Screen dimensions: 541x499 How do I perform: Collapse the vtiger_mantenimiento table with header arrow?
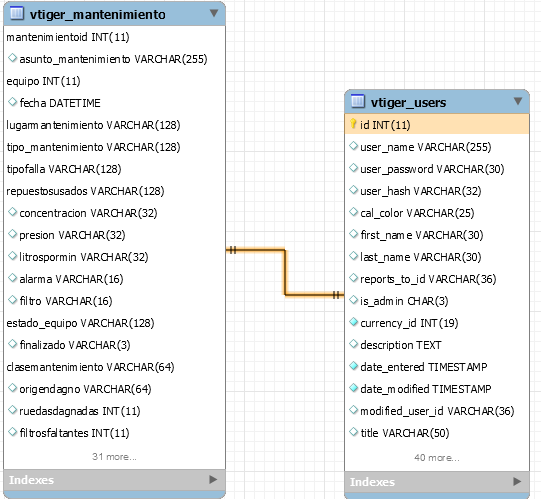pyautogui.click(x=214, y=13)
